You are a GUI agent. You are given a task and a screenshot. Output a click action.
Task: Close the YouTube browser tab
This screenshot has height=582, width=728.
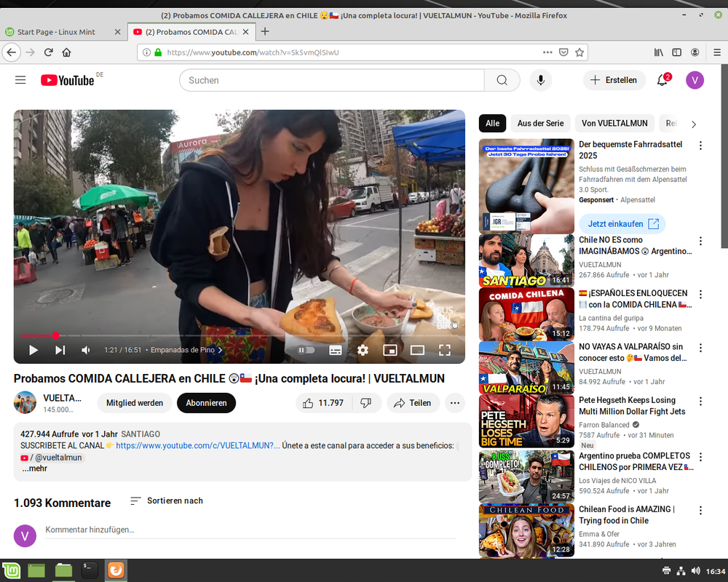[245, 32]
